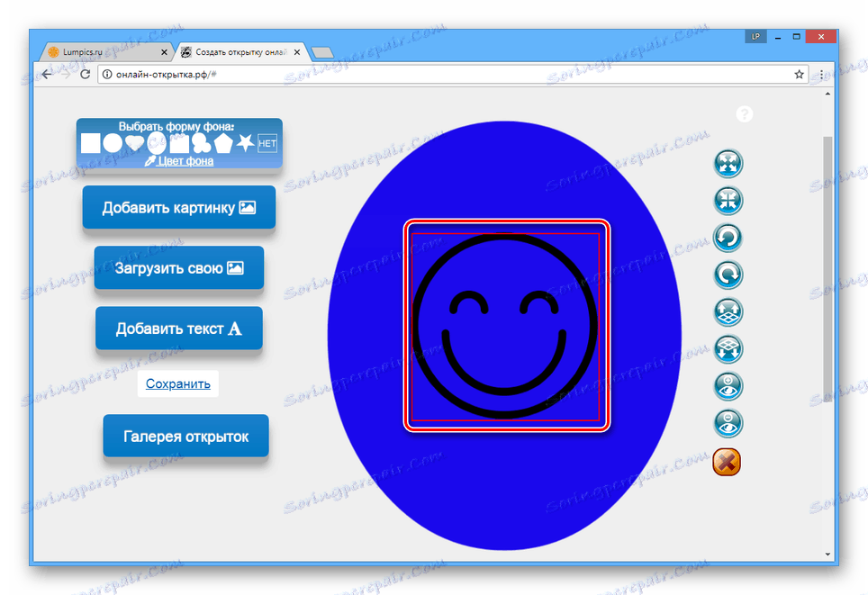868x595 pixels.
Task: Choose the heart background shape
Action: pos(134,143)
